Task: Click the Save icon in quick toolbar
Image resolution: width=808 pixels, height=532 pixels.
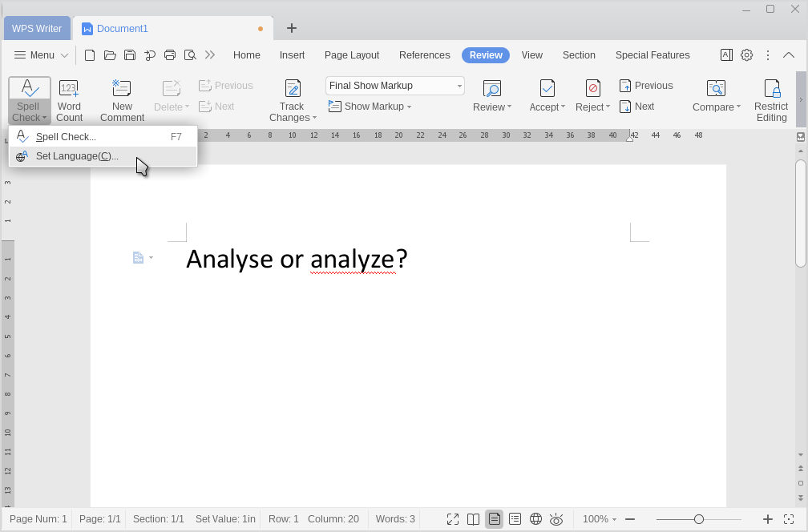Action: pyautogui.click(x=130, y=55)
